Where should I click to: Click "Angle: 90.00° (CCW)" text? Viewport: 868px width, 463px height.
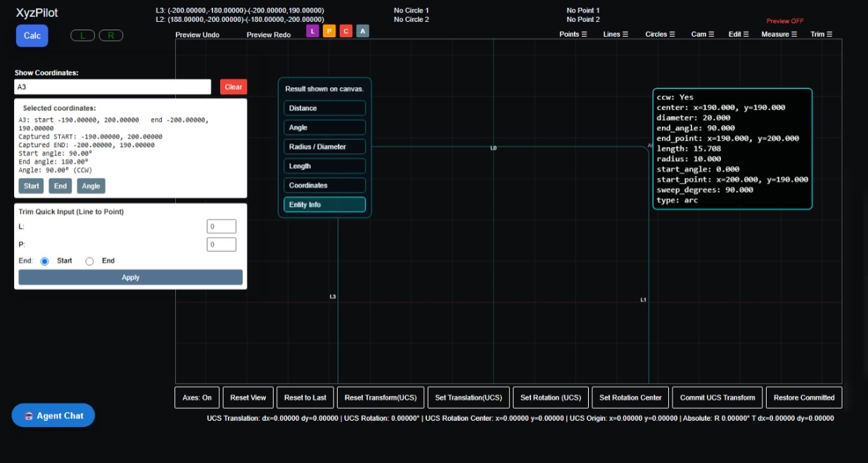point(56,170)
